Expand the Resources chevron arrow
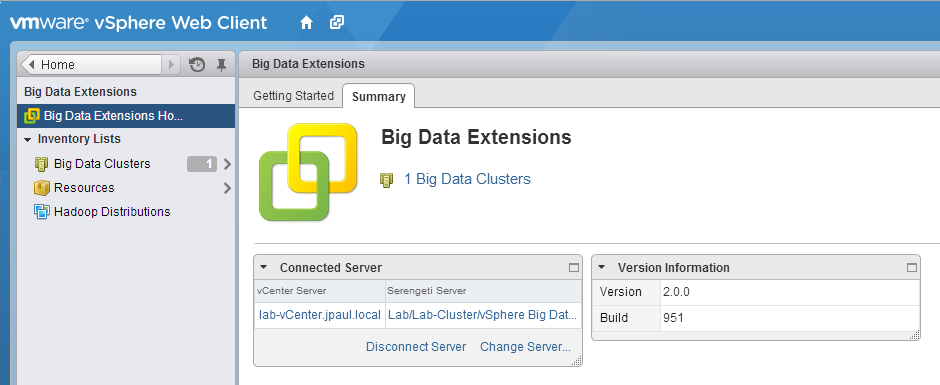This screenshot has height=385, width=940. [x=227, y=188]
